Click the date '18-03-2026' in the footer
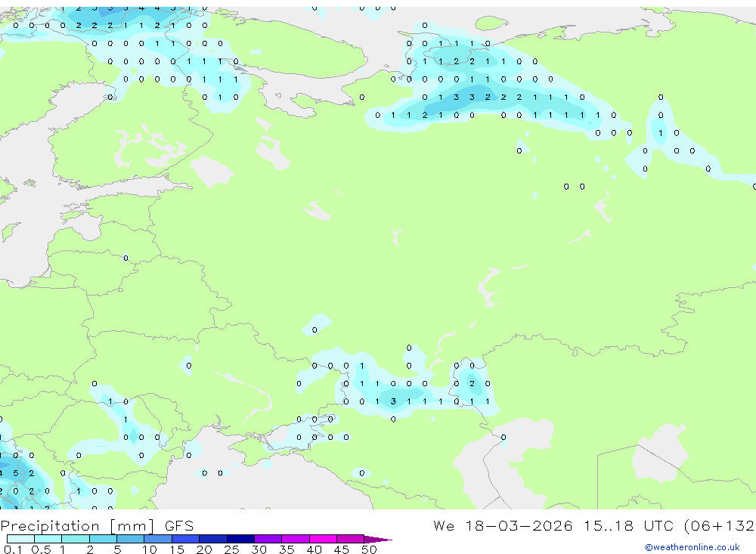This screenshot has height=554, width=756. (519, 525)
